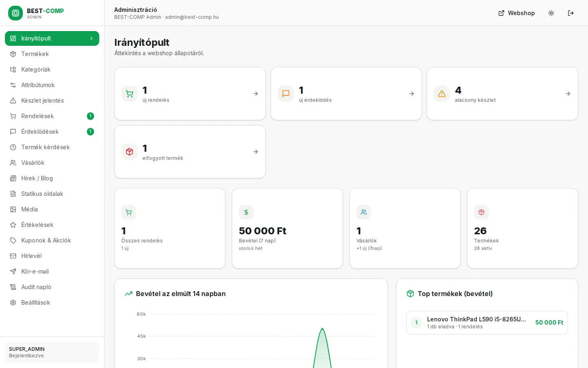The width and height of the screenshot is (588, 368).
Task: Open Média in the sidebar
Action: [52, 209]
